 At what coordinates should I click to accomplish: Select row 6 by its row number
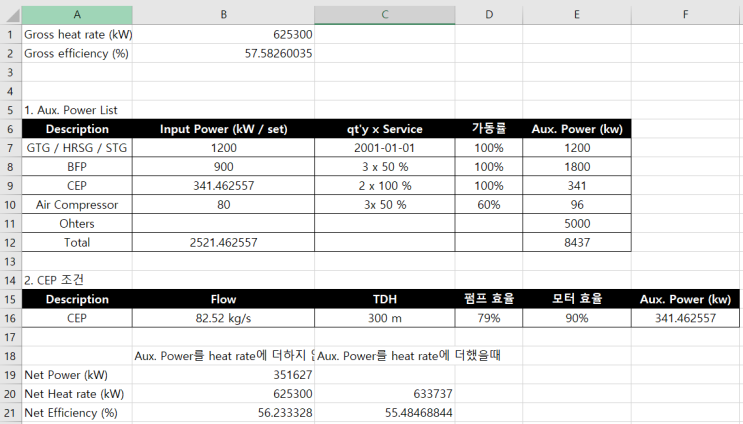(9, 129)
